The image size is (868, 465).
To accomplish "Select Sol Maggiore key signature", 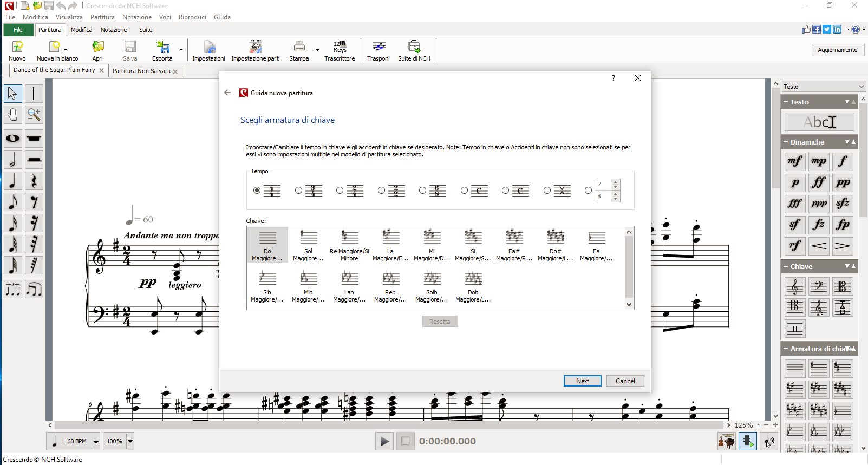I will pyautogui.click(x=308, y=246).
